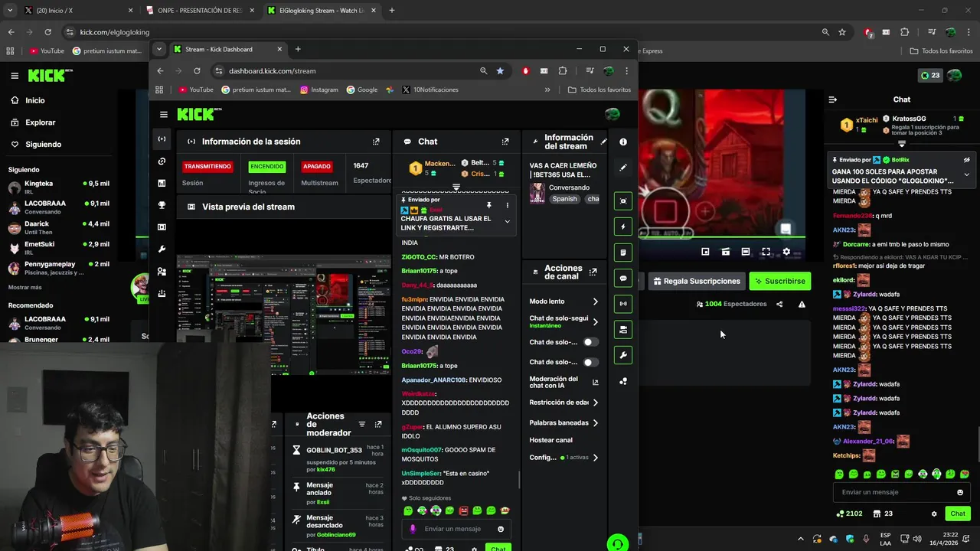Pop out the dashboard Chat panel

coord(505,142)
